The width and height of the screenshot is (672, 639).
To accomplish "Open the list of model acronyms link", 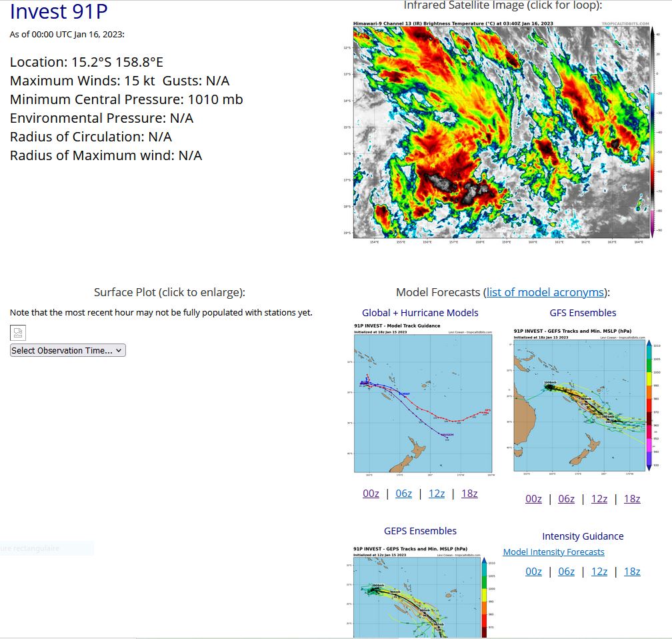I will (x=545, y=292).
